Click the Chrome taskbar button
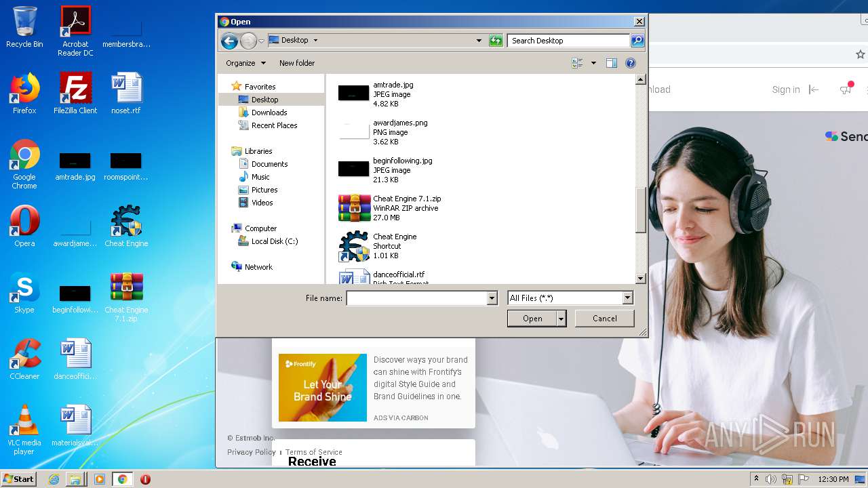Screen dimensions: 868x488 122,479
